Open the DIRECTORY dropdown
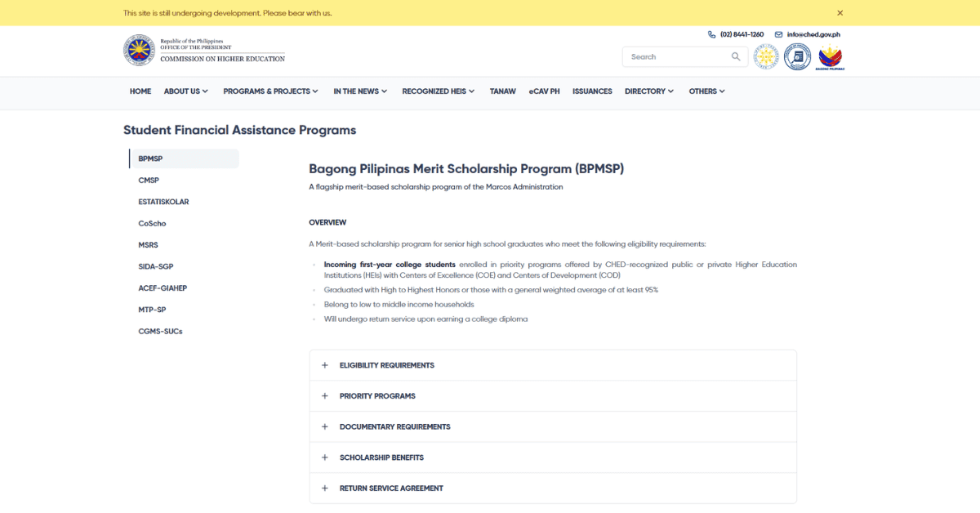 (648, 91)
